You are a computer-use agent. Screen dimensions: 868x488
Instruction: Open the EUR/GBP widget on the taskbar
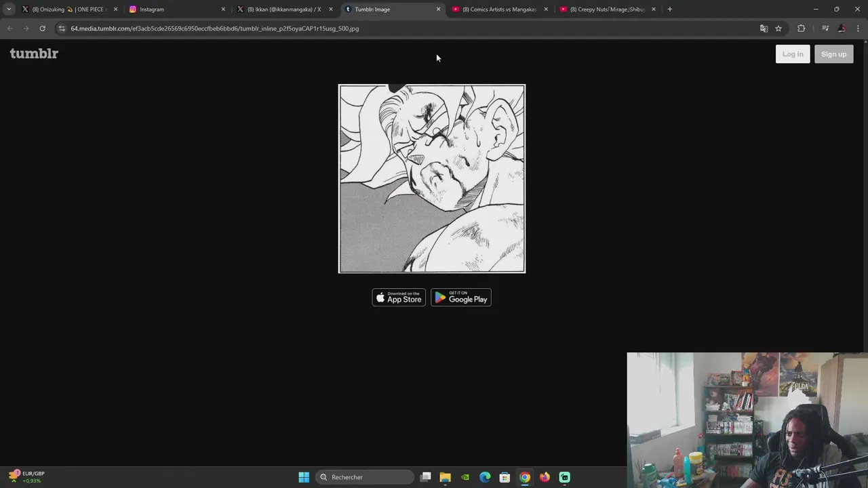click(27, 477)
